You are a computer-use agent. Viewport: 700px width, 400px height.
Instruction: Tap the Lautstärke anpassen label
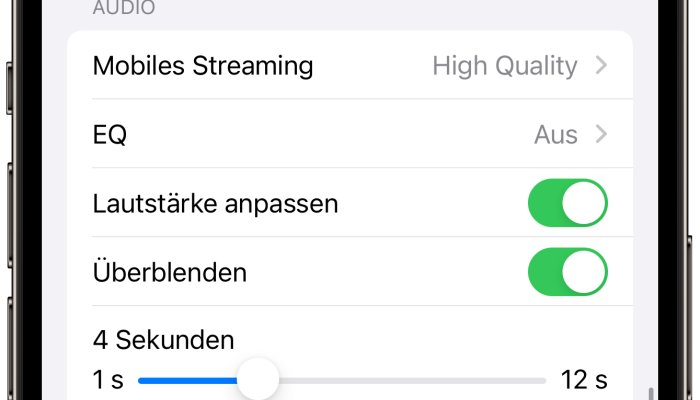point(215,203)
